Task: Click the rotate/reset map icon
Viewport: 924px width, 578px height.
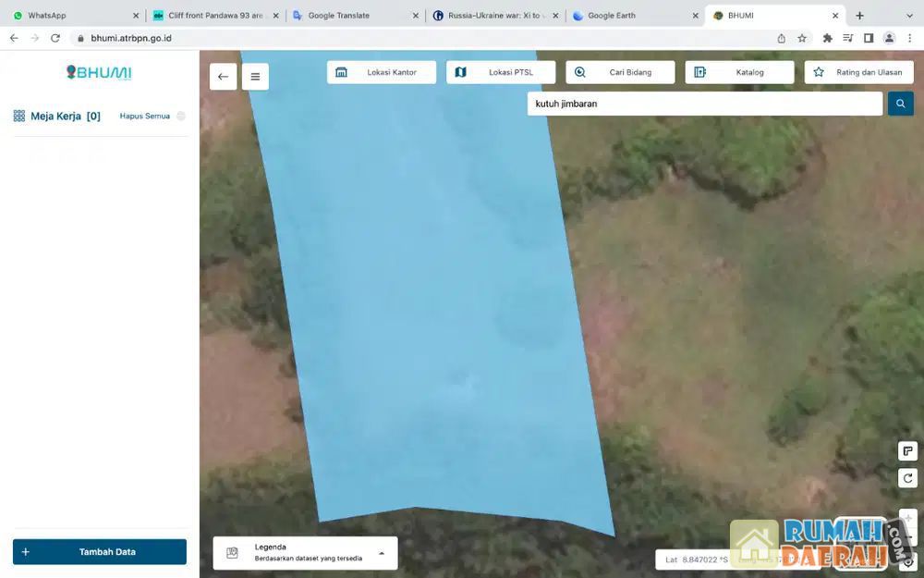Action: [x=907, y=478]
